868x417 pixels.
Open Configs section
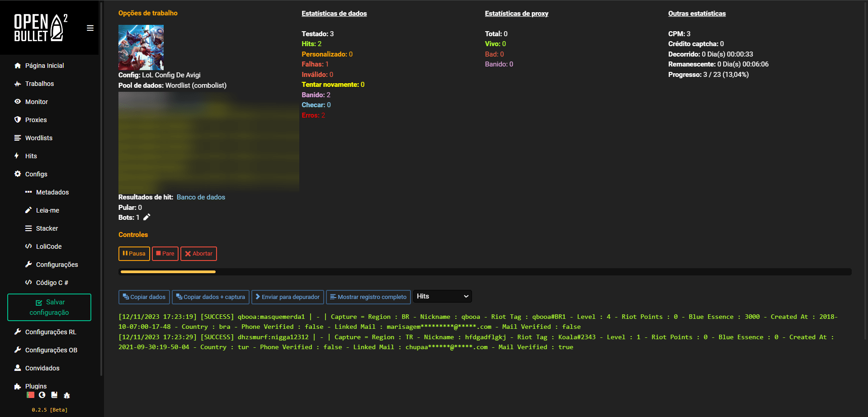point(36,174)
